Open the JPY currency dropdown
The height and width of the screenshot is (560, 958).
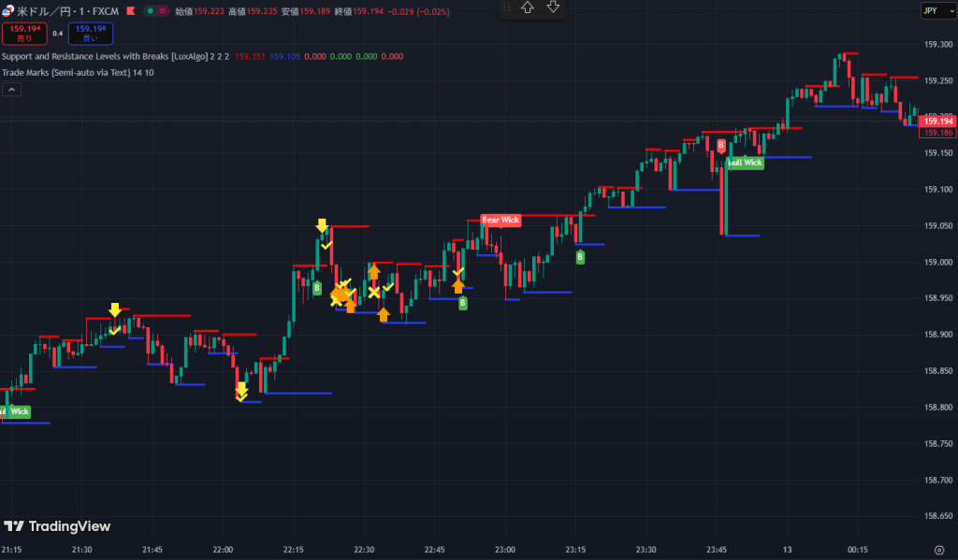pyautogui.click(x=931, y=10)
